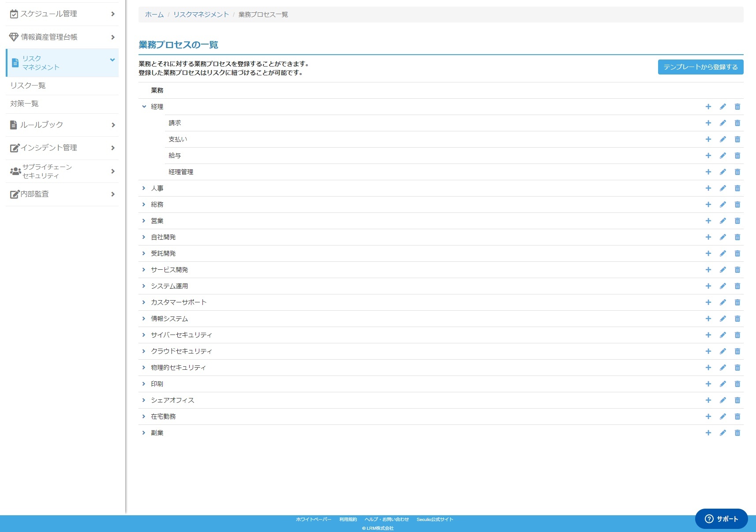756x532 pixels.
Task: Open the 利用規約 footer link
Action: (348, 519)
